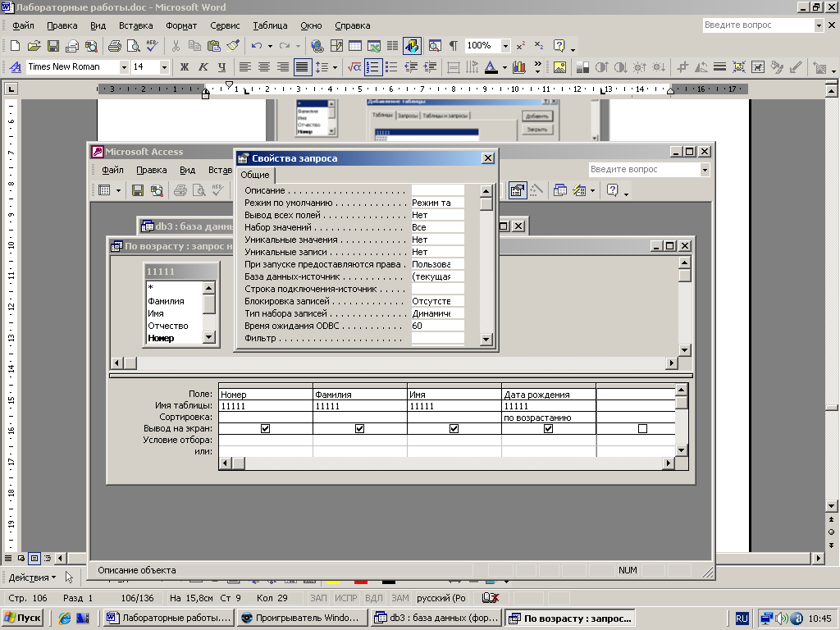840x630 pixels.
Task: Toggle the show checkbox for Номер
Action: (x=265, y=428)
